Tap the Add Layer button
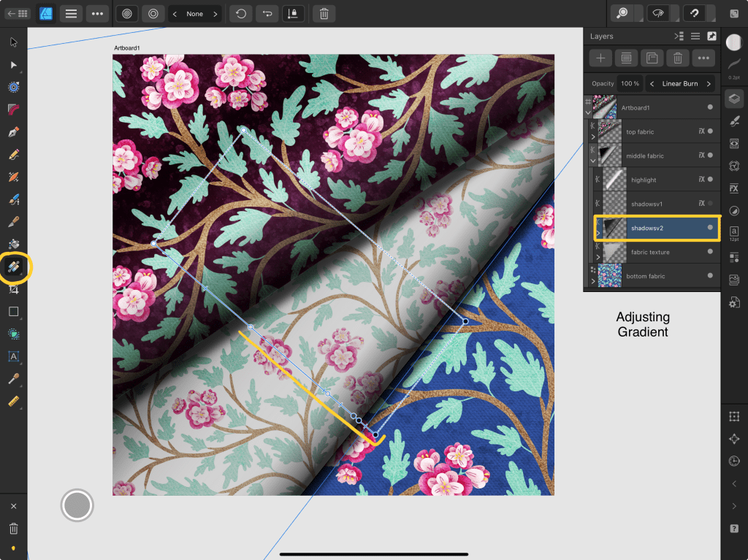This screenshot has height=560, width=748. [600, 58]
